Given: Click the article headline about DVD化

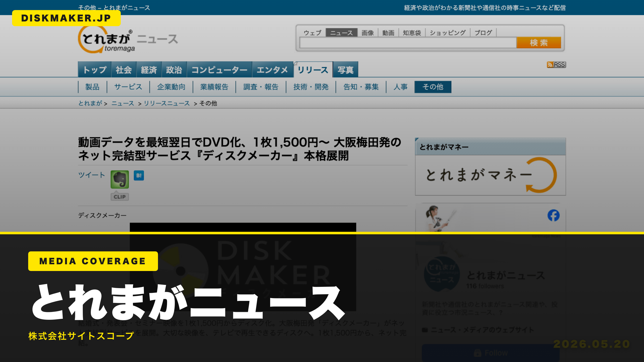Looking at the screenshot, I should click(x=240, y=149).
